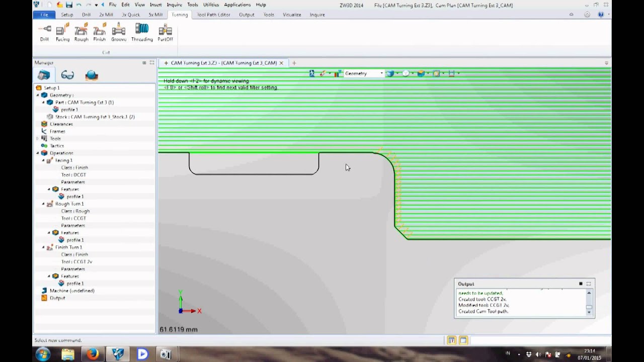
Task: Click the New file icon in quick access toolbar
Action: click(x=50, y=5)
